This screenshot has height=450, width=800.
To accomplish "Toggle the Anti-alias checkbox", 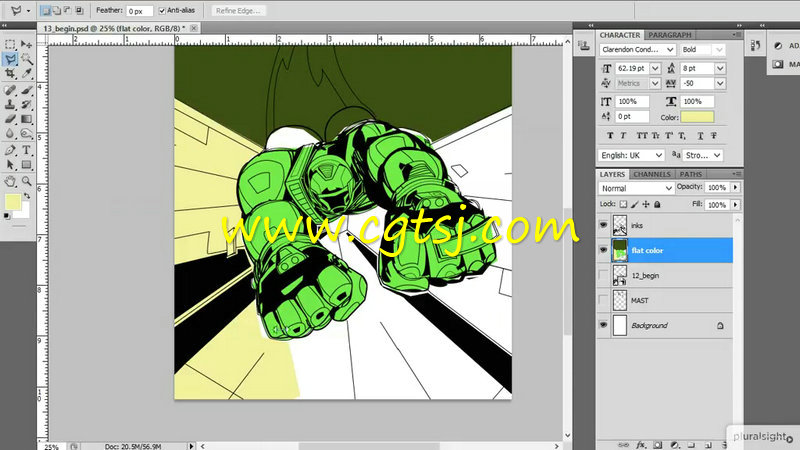I will pos(162,11).
